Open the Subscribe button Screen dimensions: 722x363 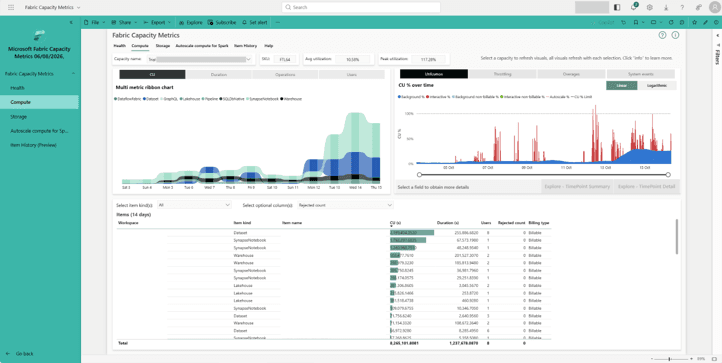[x=222, y=22]
